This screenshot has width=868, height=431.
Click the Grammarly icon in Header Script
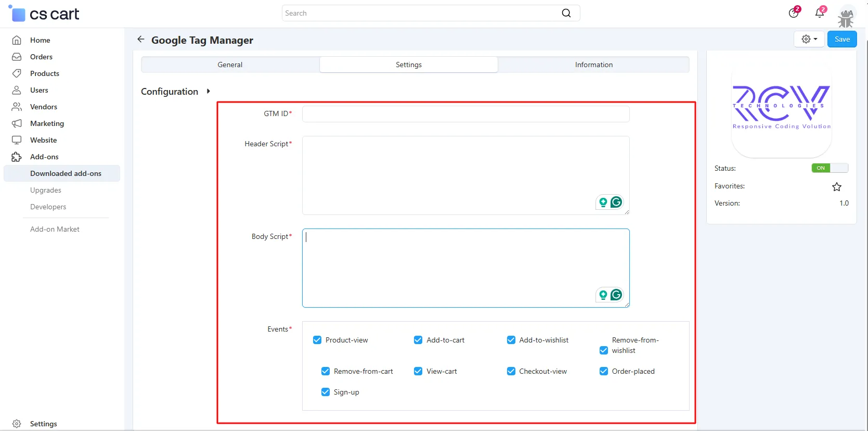pos(616,202)
